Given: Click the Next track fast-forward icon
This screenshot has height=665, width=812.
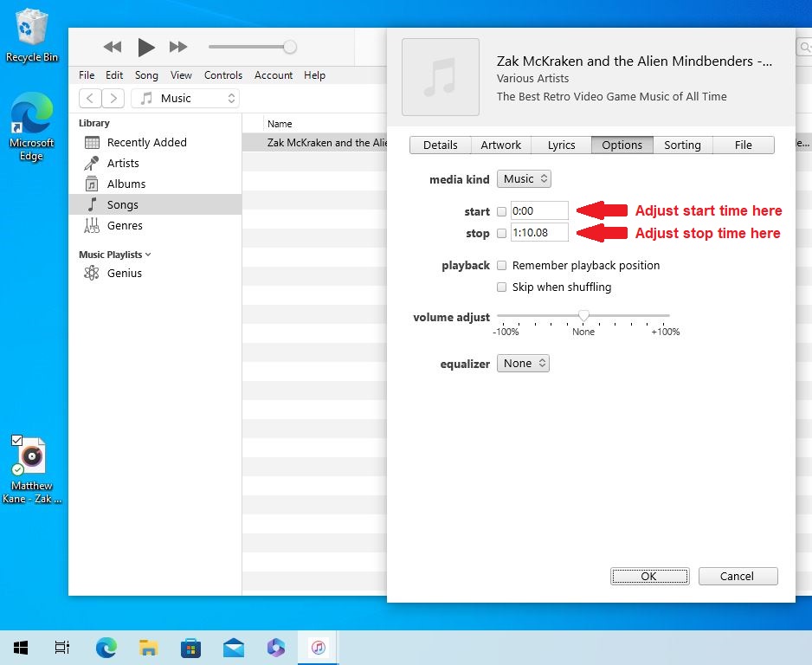Looking at the screenshot, I should point(178,47).
